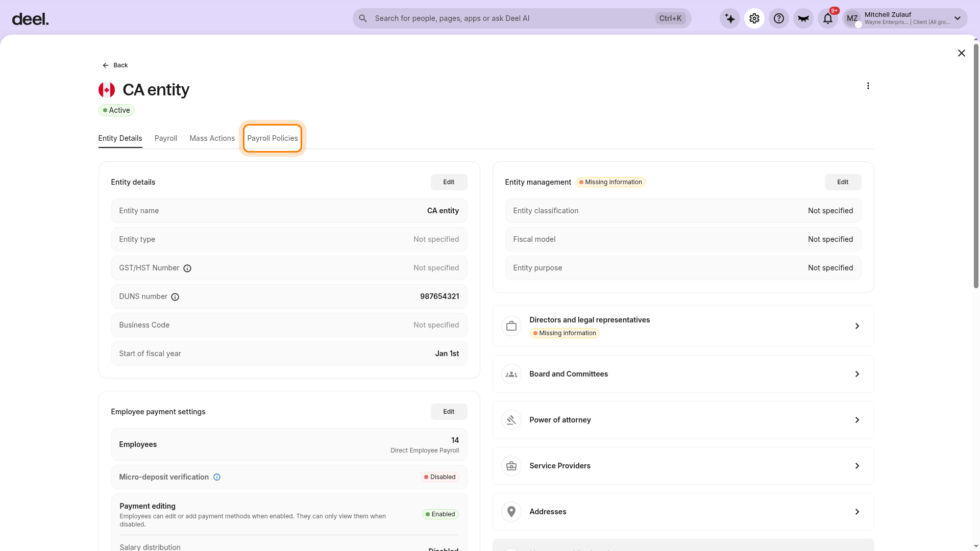Show GST/HST Number info tooltip icon
980x551 pixels.
click(187, 268)
